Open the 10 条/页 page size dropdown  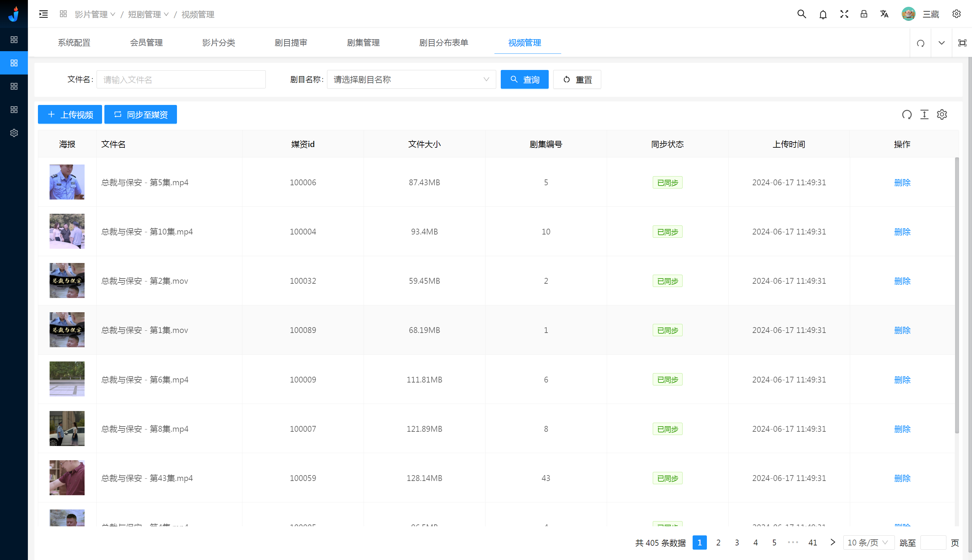(868, 542)
